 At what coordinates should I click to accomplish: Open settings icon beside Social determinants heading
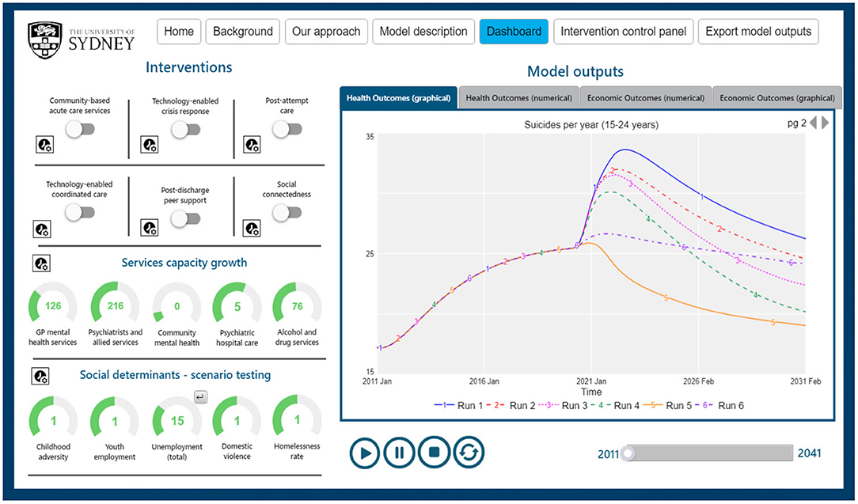tap(41, 377)
